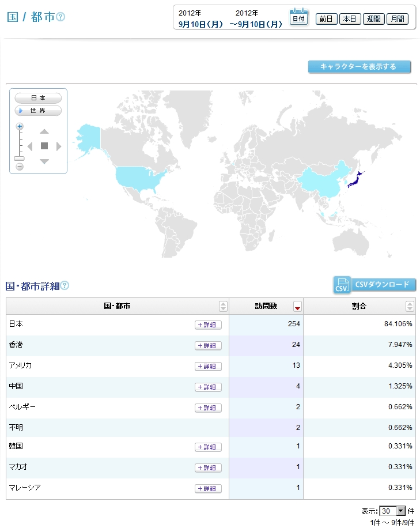The width and height of the screenshot is (420, 528).
Task: Click the help icon beside 国・都市詳細
Action: [65, 285]
